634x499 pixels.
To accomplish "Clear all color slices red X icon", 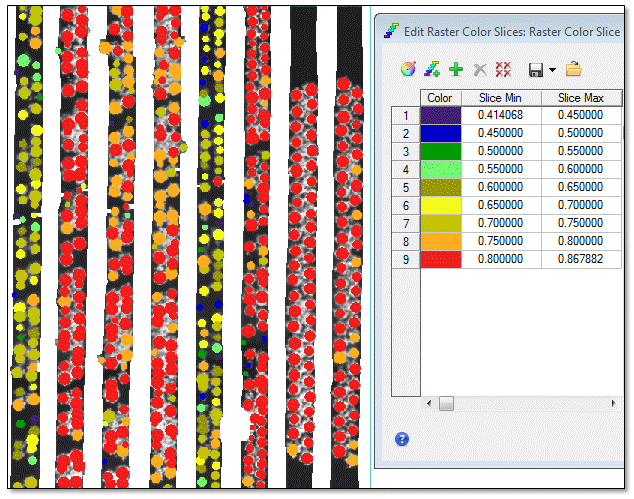I will 503,69.
